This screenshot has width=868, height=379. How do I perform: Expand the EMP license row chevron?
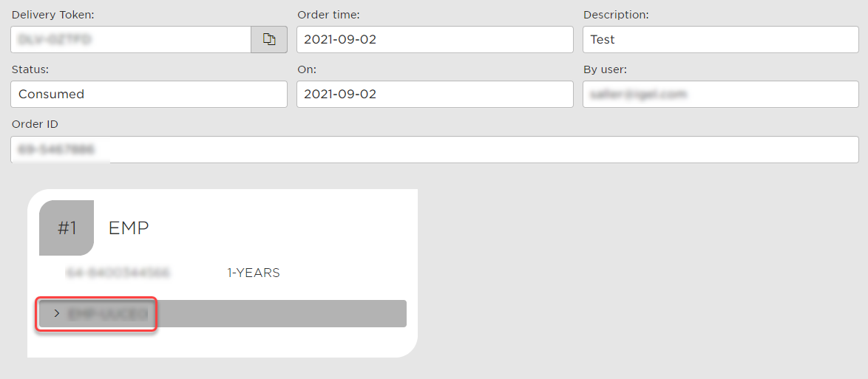tap(57, 313)
